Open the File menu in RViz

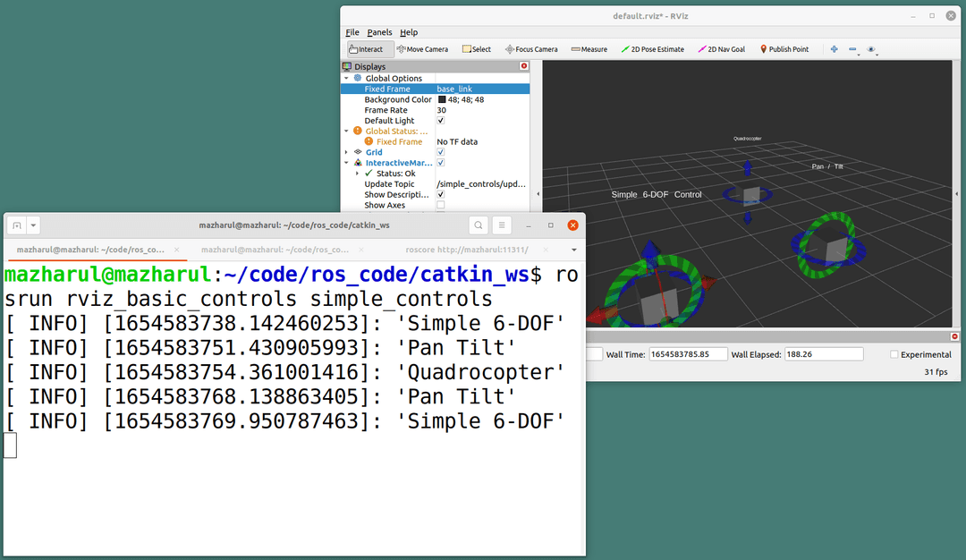(352, 32)
